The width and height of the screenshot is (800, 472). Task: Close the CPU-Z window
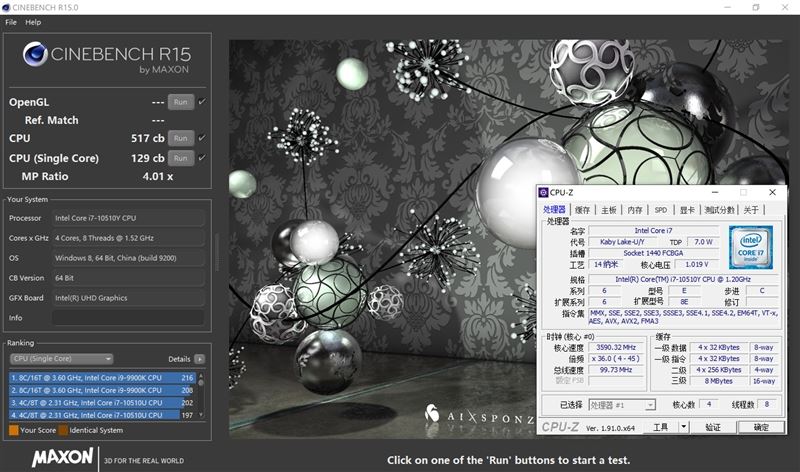[772, 192]
